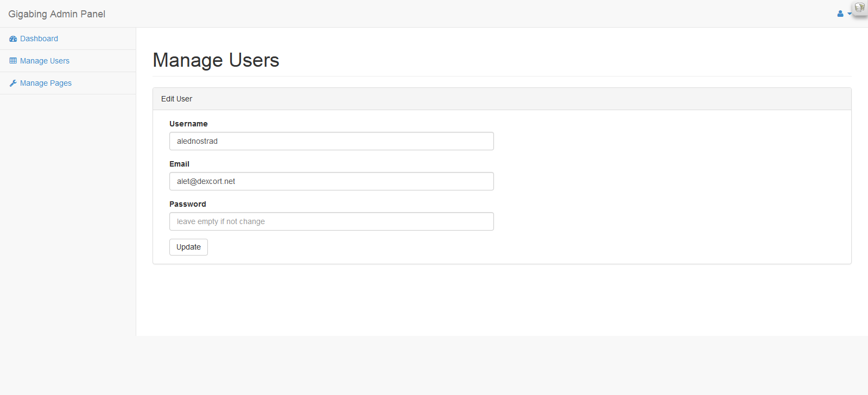Expand the user account dropdown caret
Image resolution: width=868 pixels, height=395 pixels.
click(x=849, y=14)
